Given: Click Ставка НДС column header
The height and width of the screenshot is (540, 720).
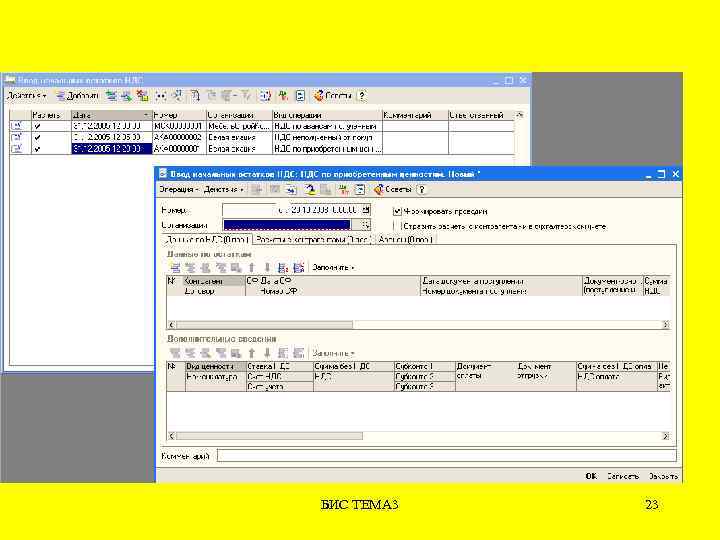Looking at the screenshot, I should tap(280, 366).
